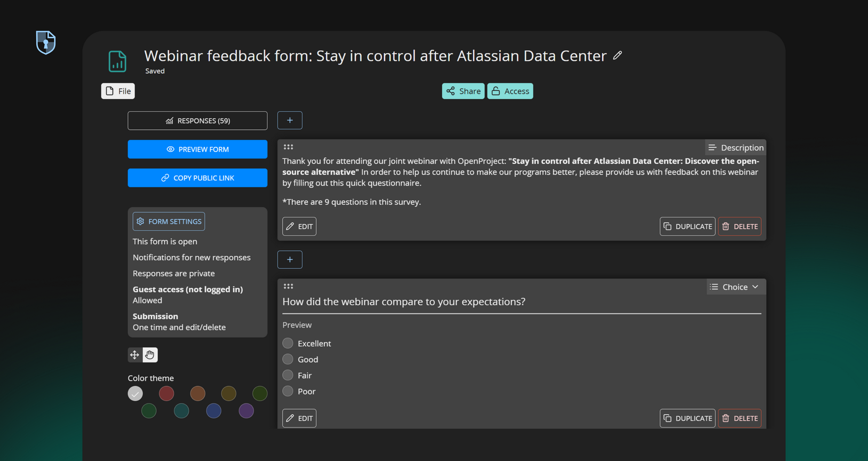Expand the Choice question type dropdown

(x=735, y=287)
